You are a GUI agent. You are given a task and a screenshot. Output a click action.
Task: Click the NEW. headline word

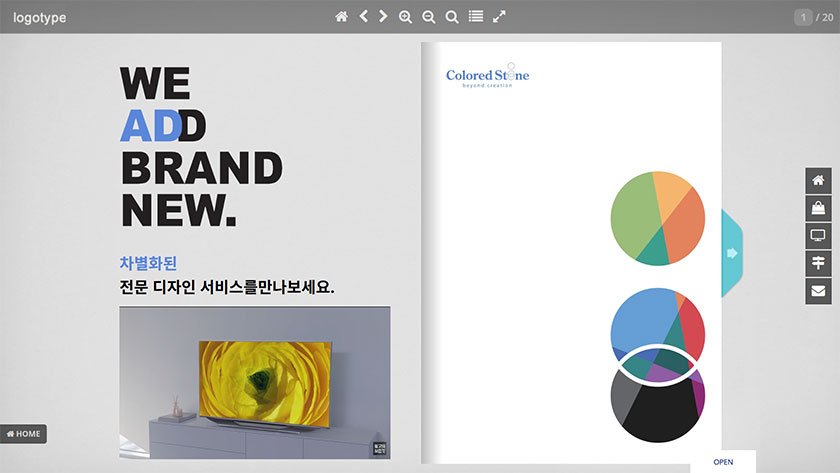pyautogui.click(x=179, y=211)
